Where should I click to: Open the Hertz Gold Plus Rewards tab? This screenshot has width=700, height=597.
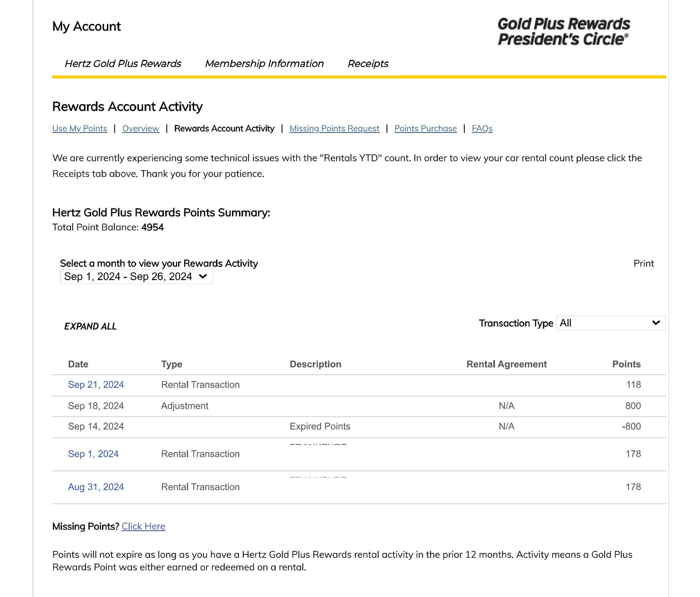pos(123,63)
